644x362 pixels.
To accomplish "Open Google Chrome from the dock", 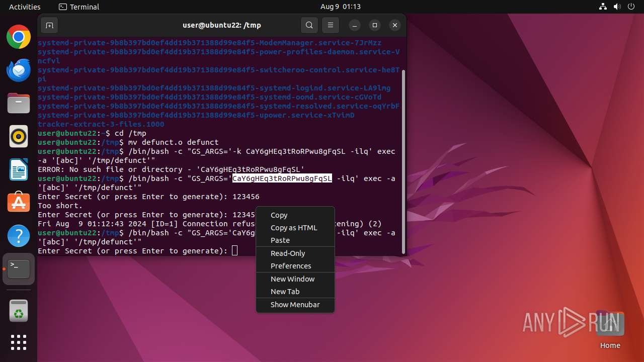I will click(19, 37).
